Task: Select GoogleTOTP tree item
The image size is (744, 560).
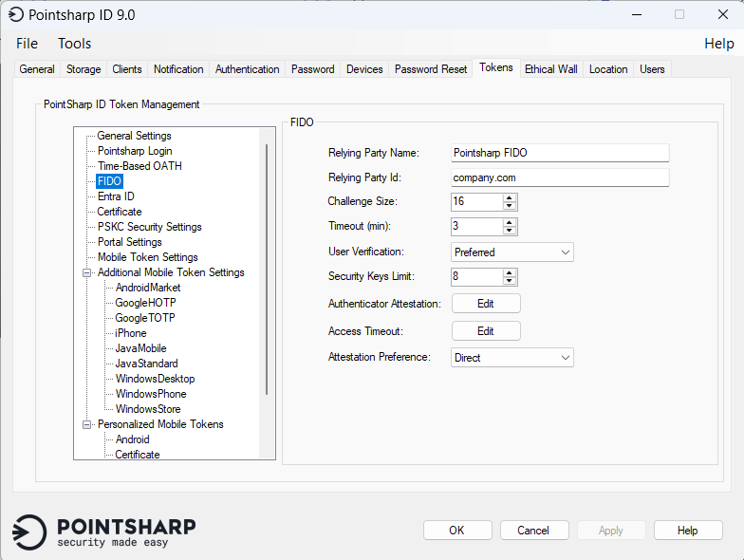Action: click(145, 318)
